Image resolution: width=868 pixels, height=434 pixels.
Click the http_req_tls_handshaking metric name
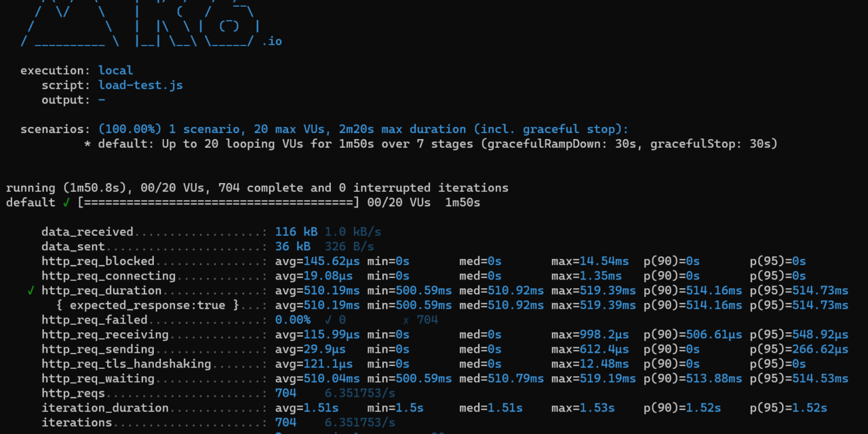click(126, 364)
